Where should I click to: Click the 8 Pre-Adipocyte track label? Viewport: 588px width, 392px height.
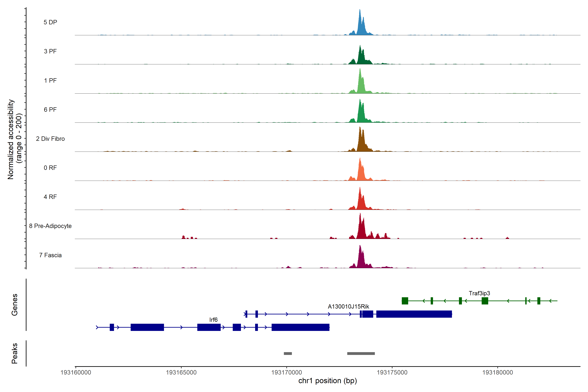point(50,226)
